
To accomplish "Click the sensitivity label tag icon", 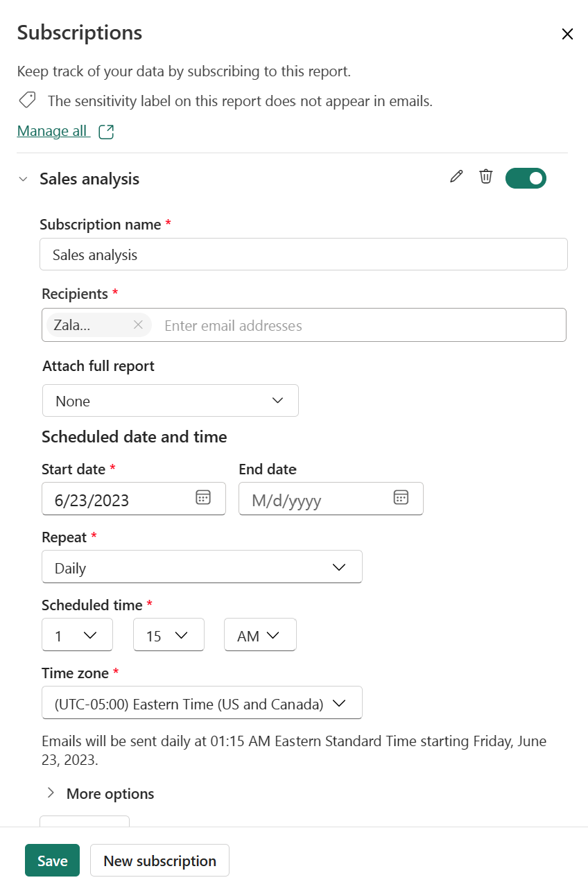I will point(27,101).
